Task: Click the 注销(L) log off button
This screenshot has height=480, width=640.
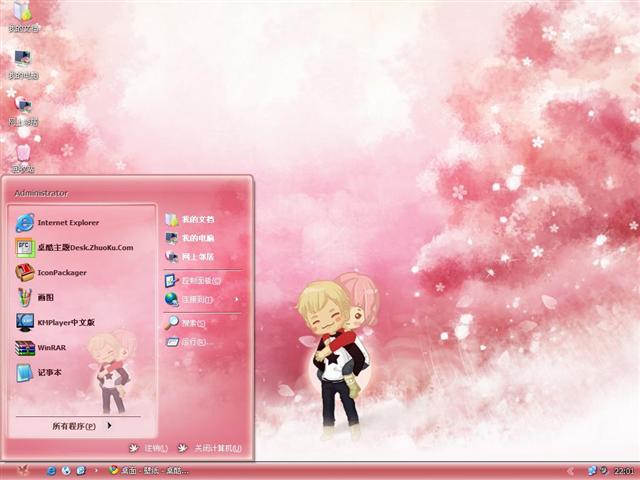Action: pyautogui.click(x=148, y=448)
